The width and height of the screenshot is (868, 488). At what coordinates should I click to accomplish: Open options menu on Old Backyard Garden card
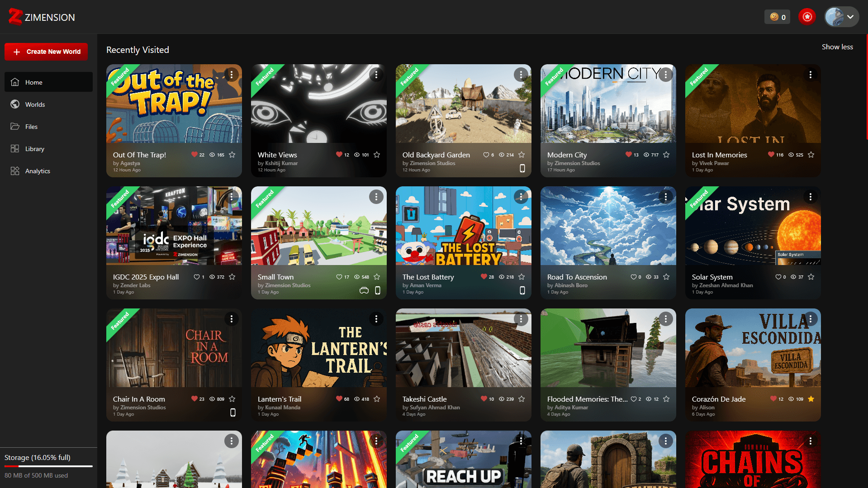pos(521,75)
